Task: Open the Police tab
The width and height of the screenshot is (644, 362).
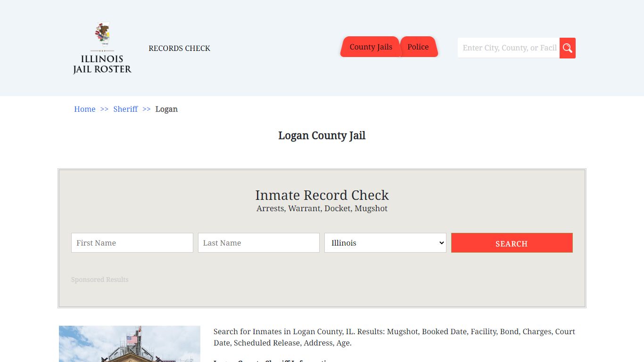Action: [418, 47]
